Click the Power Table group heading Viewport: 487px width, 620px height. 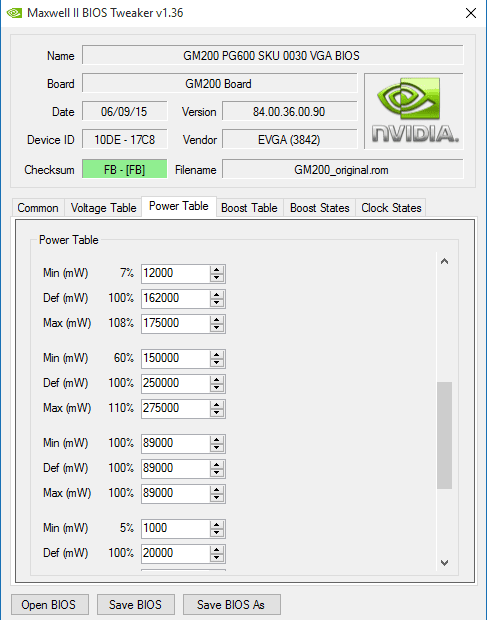(69, 240)
